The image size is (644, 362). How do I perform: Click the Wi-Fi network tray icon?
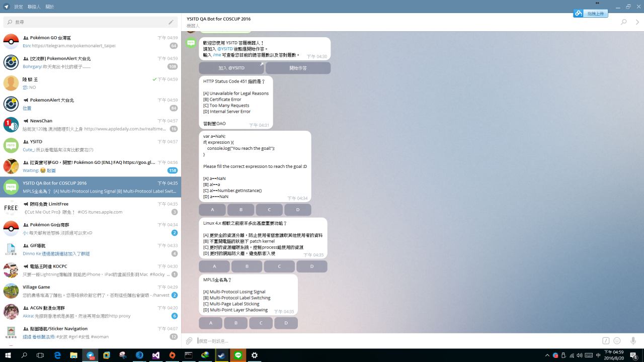tap(572, 355)
